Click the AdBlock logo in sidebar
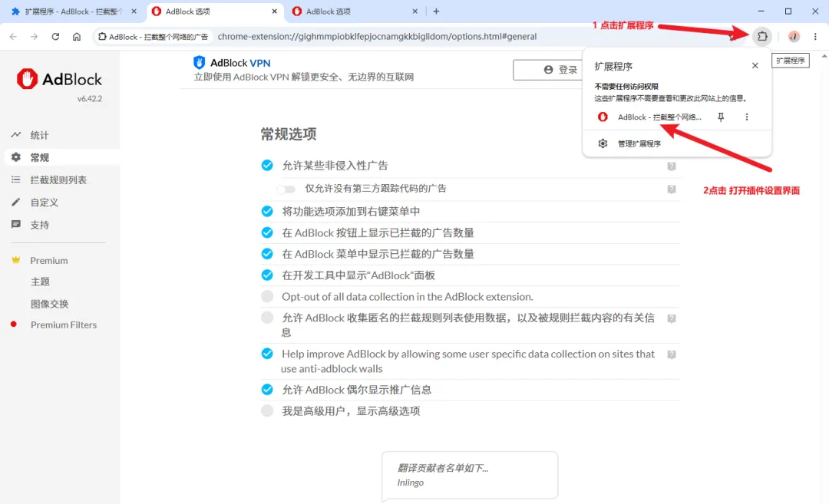Image resolution: width=829 pixels, height=504 pixels. [58, 79]
